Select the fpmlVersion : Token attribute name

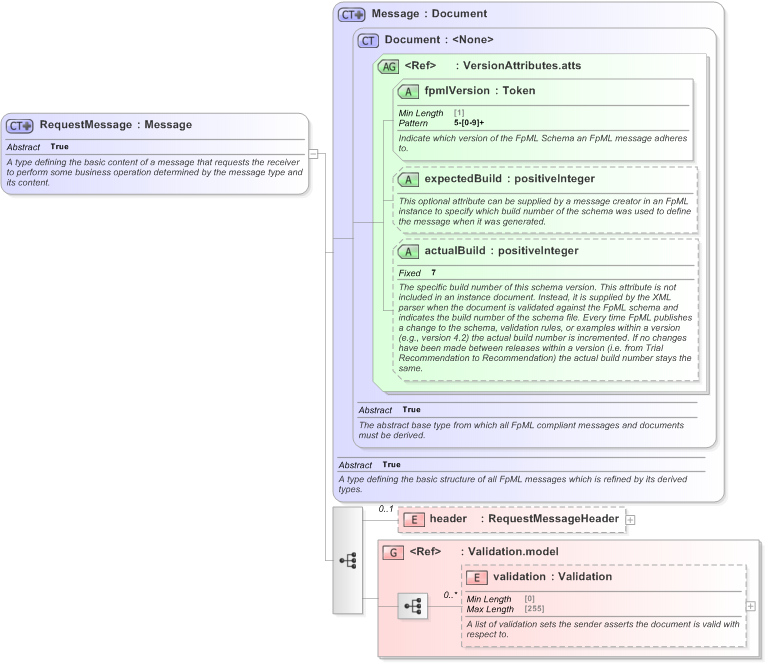[480, 91]
